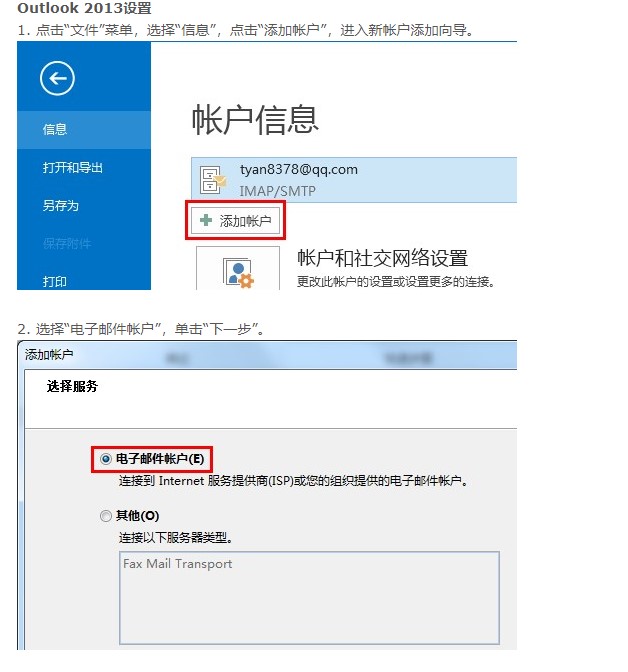Click the green plus icon on 添加帐户

click(x=206, y=220)
